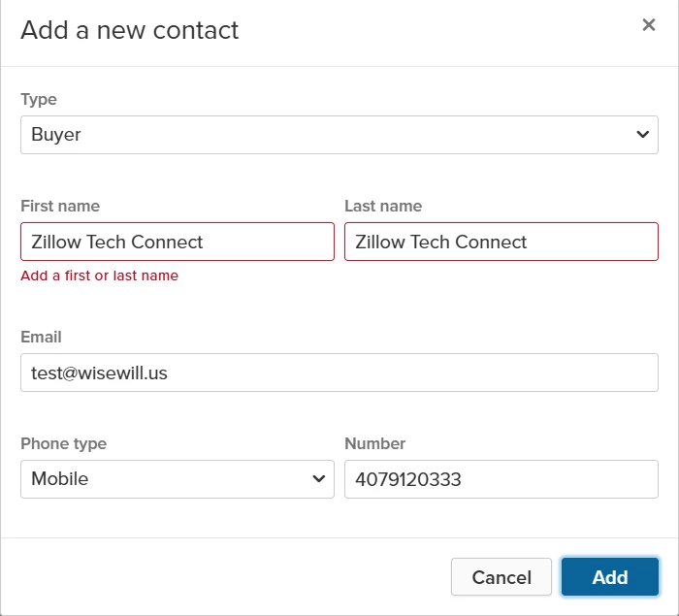Click the red name validation error message

click(100, 276)
